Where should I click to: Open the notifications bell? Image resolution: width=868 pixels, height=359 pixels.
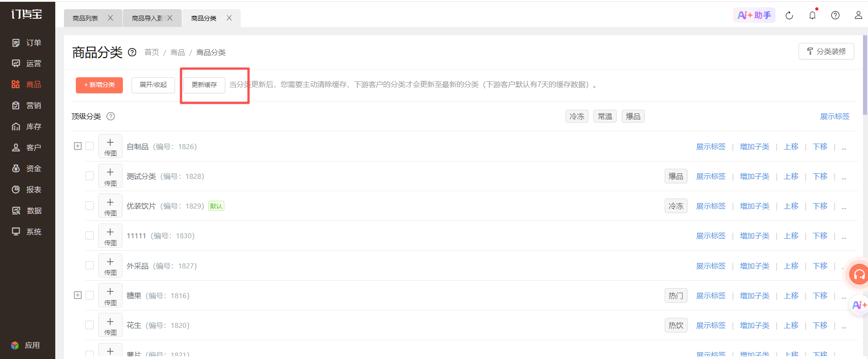(812, 16)
